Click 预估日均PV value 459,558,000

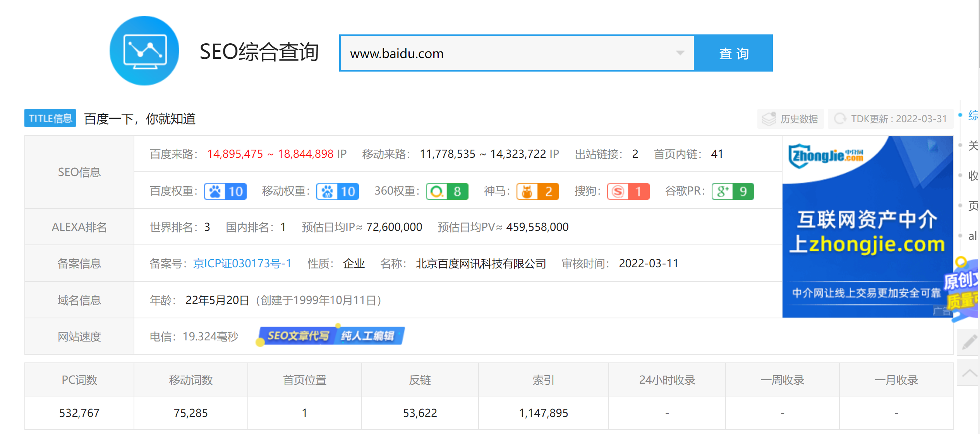click(x=537, y=227)
